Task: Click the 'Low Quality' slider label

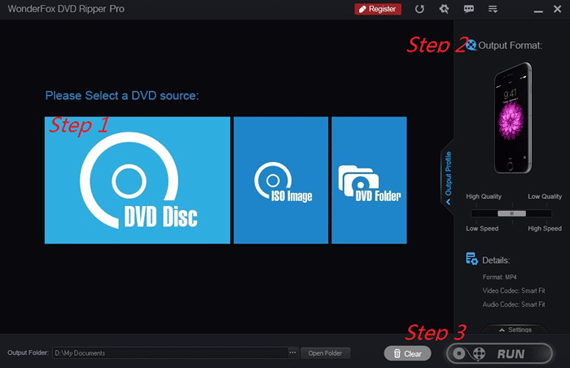Action: coord(545,196)
